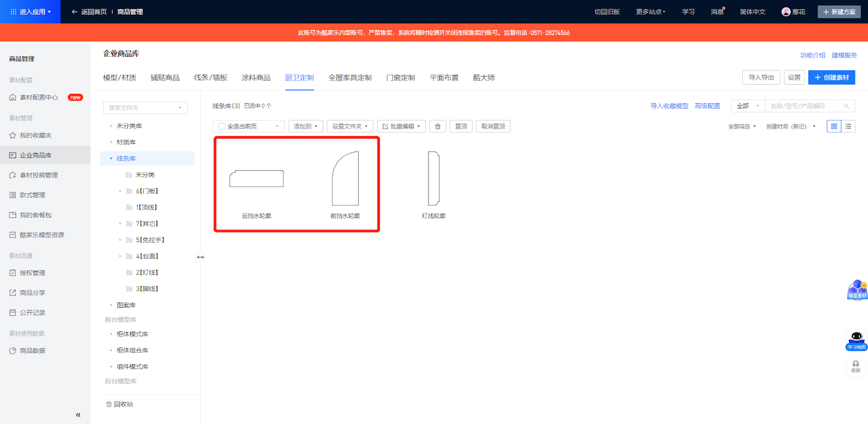Switch to grid view layout
868x424 pixels.
point(834,126)
